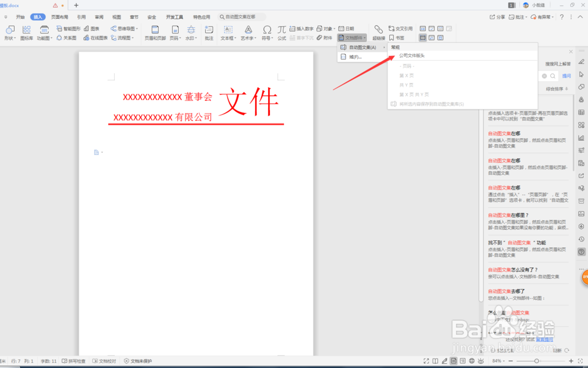588x368 pixels.
Task: Click the 分享 share button
Action: click(497, 17)
